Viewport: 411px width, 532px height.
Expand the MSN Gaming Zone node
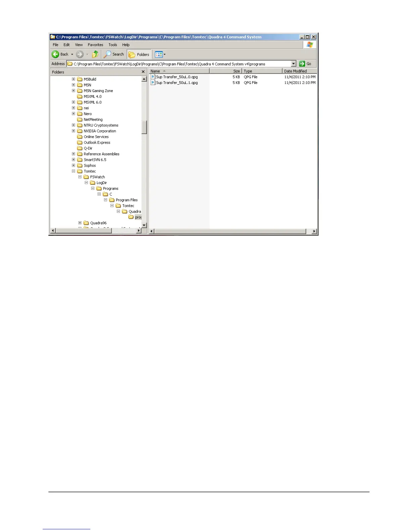click(x=74, y=91)
